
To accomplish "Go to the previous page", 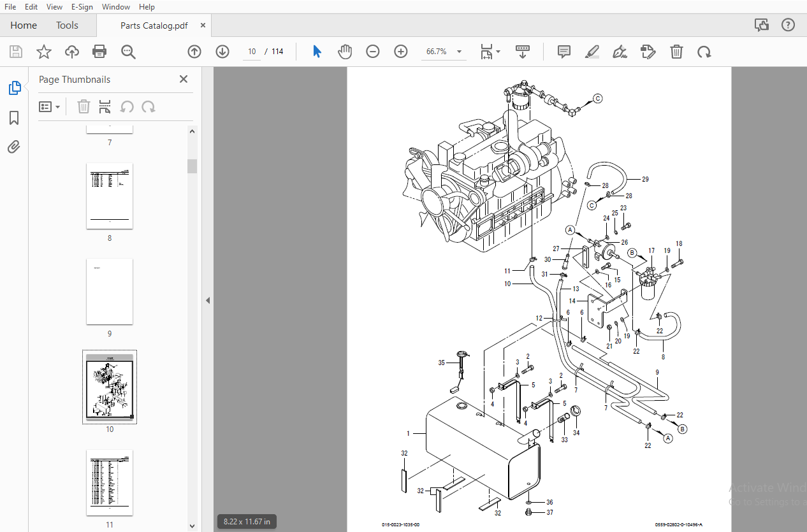I will [x=194, y=52].
